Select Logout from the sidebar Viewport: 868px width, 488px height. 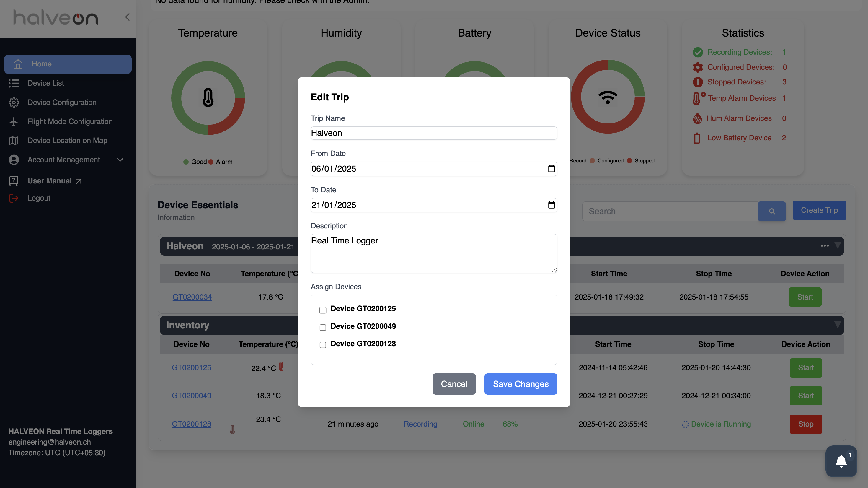point(39,198)
